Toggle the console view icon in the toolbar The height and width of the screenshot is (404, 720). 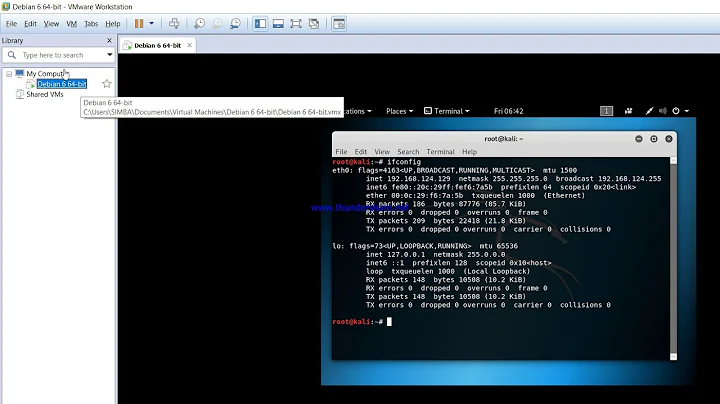tap(339, 23)
